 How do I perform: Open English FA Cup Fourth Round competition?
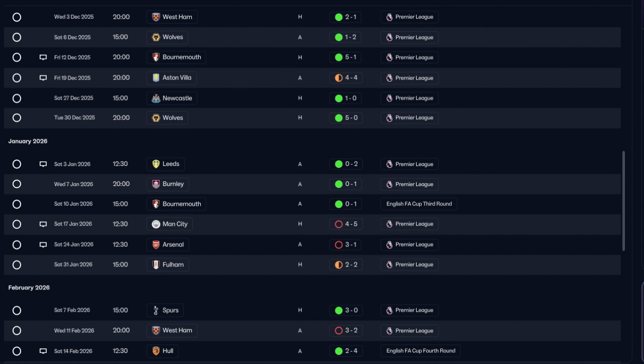tap(421, 351)
